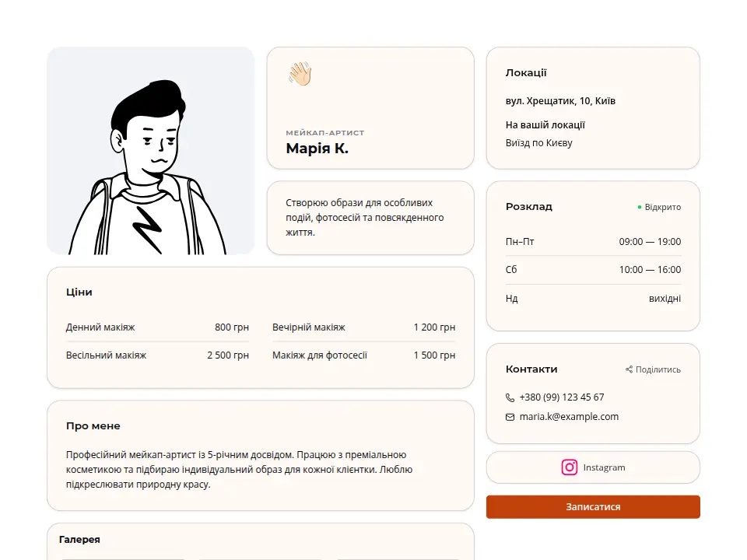This screenshot has height=560, width=747.
Task: Click Макіяж для фотосесії price row
Action: click(x=363, y=355)
